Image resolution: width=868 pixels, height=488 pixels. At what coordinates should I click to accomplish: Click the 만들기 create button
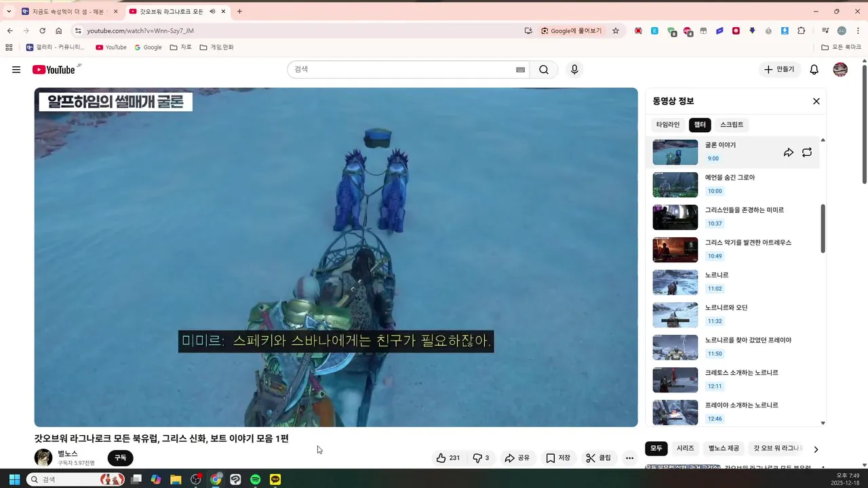(x=779, y=70)
